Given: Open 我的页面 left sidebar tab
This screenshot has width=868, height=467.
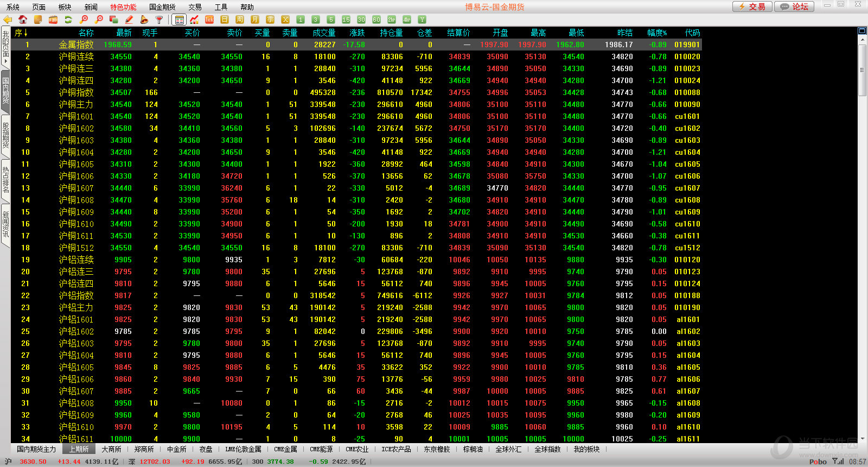Looking at the screenshot, I should [5, 48].
